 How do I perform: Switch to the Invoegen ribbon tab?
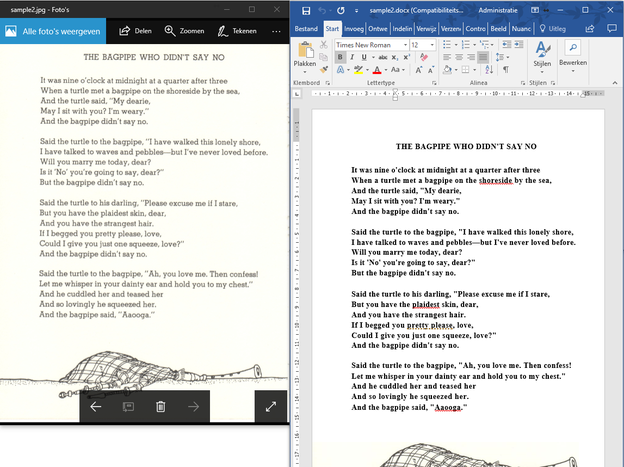coord(354,29)
